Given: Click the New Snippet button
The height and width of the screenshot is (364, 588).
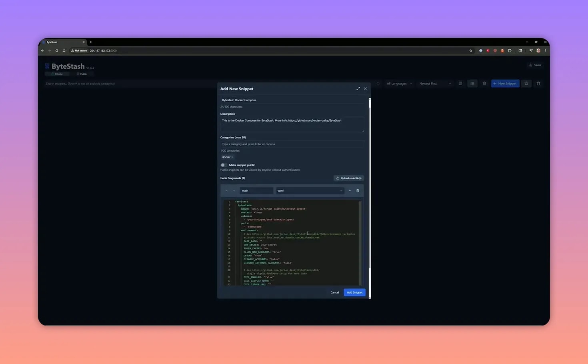Looking at the screenshot, I should [505, 84].
